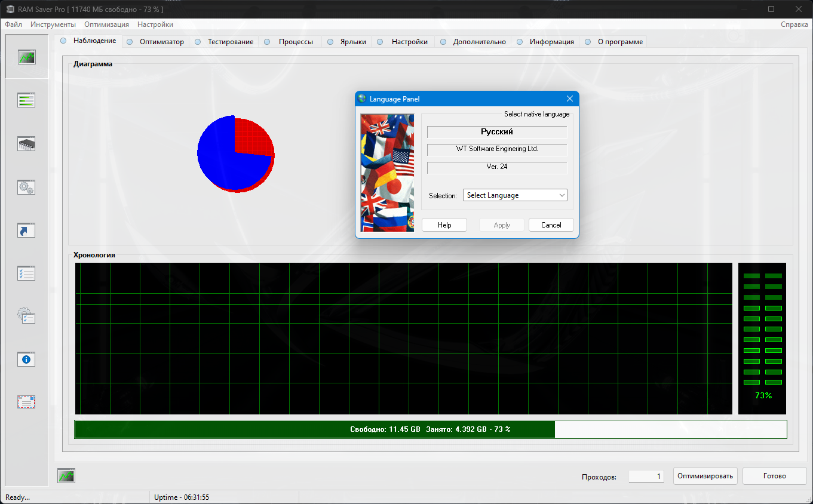This screenshot has height=504, width=813.
Task: Open the Оптимизация menu
Action: point(106,24)
